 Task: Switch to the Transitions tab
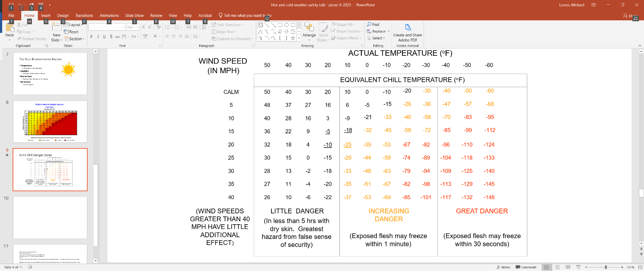84,16
